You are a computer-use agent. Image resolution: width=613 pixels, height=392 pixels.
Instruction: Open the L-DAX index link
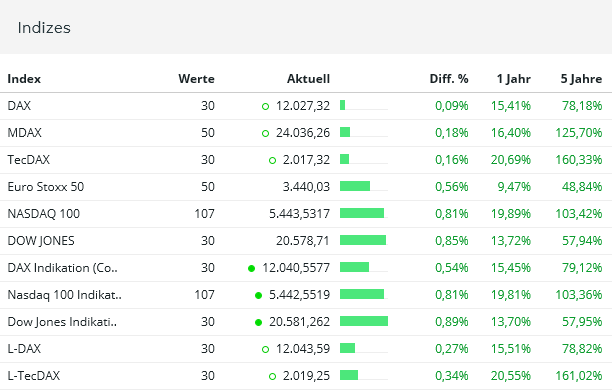coord(24,349)
